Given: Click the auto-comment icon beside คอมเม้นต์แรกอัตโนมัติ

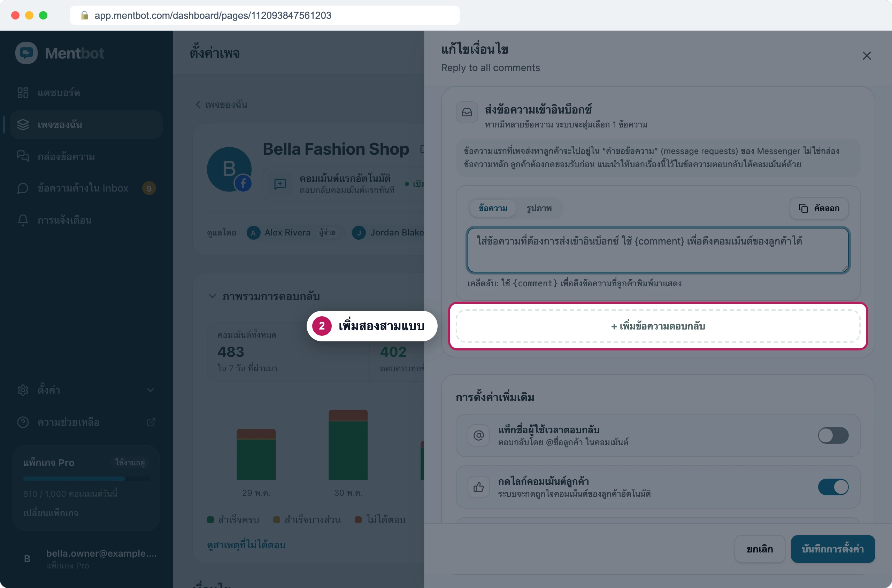Looking at the screenshot, I should tap(280, 184).
